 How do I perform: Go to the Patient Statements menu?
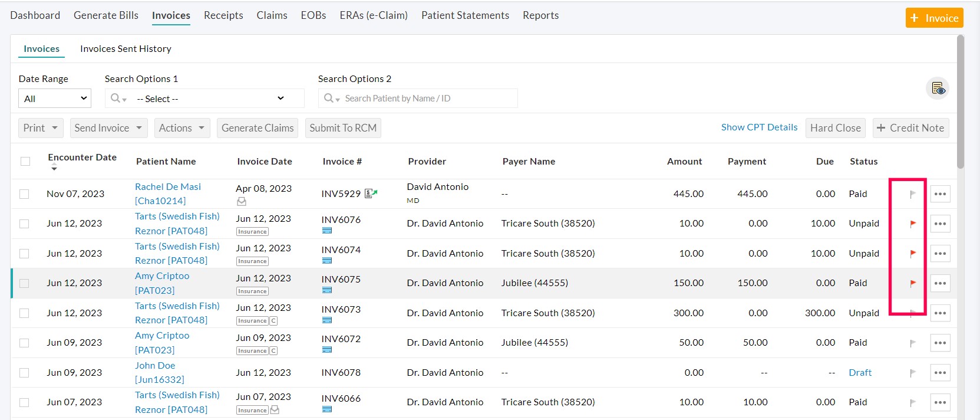point(465,15)
